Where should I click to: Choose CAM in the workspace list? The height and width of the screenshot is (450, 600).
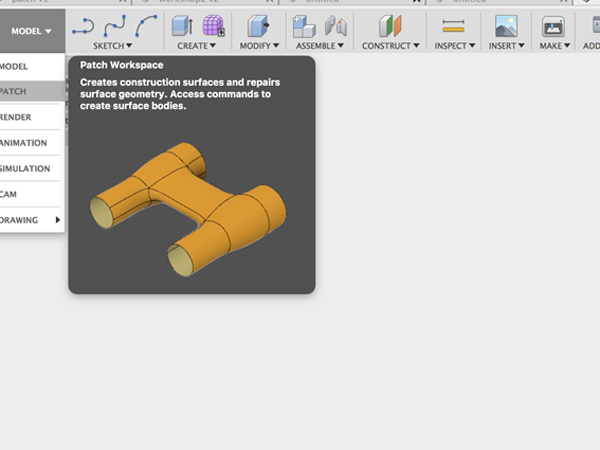[x=32, y=194]
